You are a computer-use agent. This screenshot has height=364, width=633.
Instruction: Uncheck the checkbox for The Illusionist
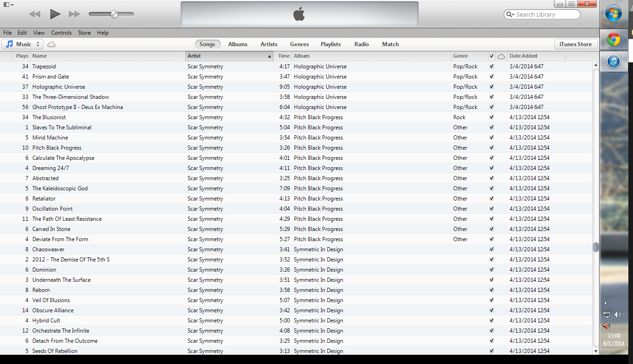(x=492, y=117)
